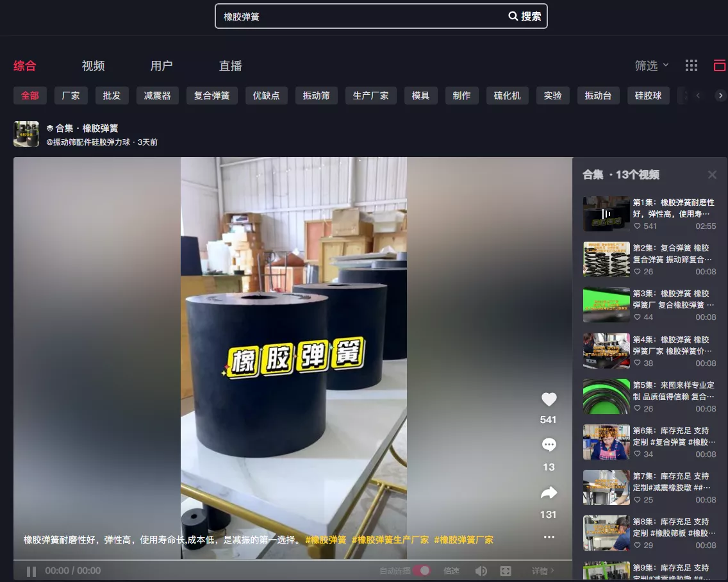The image size is (728, 582).
Task: Select the 直播 tab
Action: [230, 66]
